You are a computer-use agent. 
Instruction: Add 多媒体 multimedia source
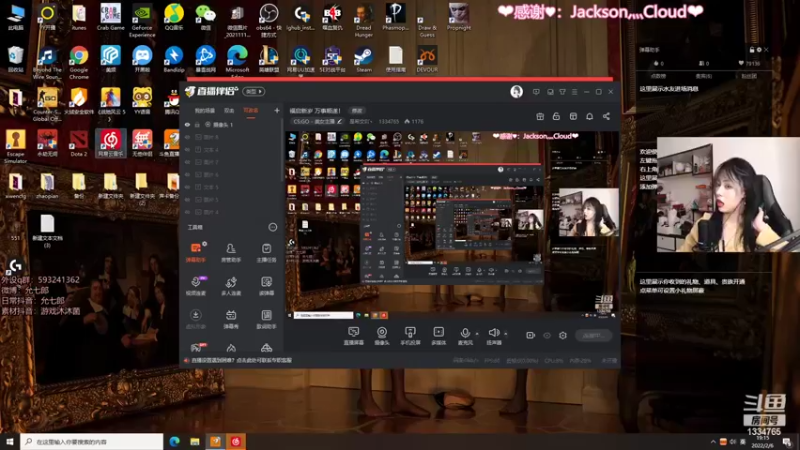point(438,336)
